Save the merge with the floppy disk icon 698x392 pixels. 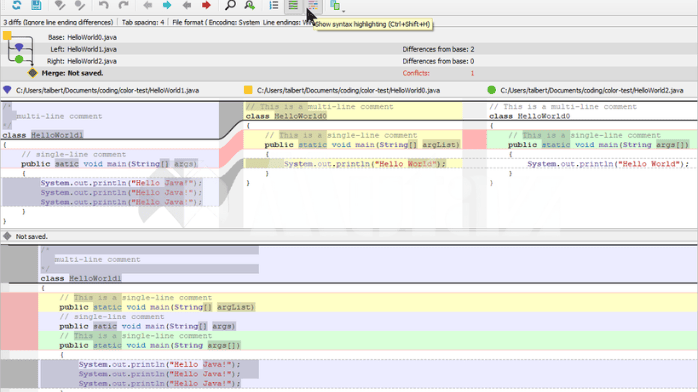click(x=36, y=5)
